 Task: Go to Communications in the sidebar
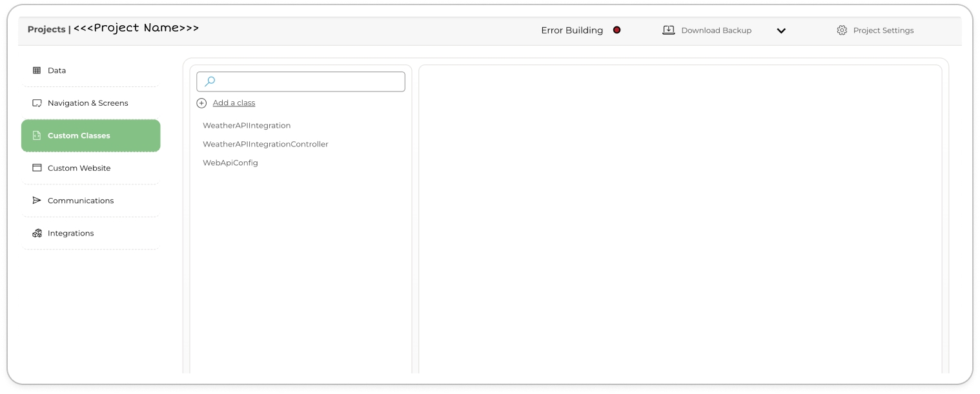tap(80, 201)
